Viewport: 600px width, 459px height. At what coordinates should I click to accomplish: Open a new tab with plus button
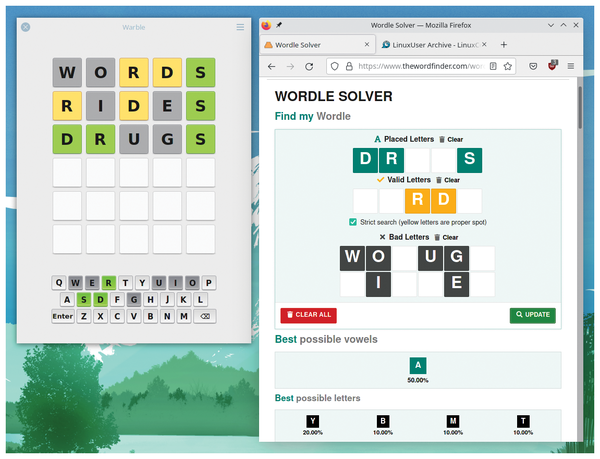click(504, 45)
